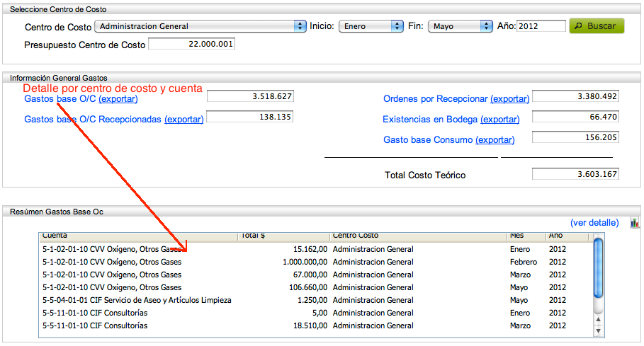This screenshot has width=644, height=346.
Task: Click the value field showing 66.470
Action: [575, 117]
